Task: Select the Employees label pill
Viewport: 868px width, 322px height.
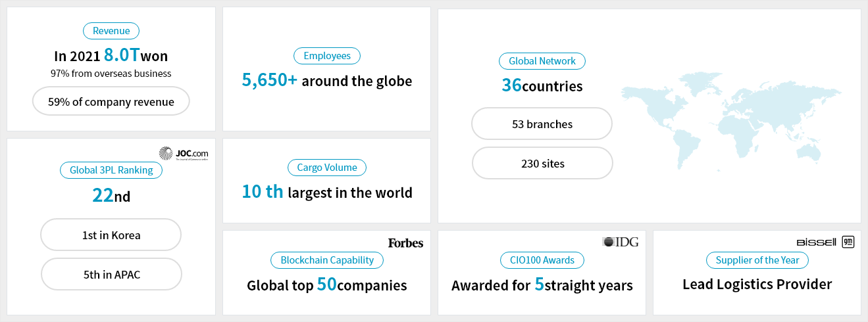Action: pyautogui.click(x=327, y=56)
